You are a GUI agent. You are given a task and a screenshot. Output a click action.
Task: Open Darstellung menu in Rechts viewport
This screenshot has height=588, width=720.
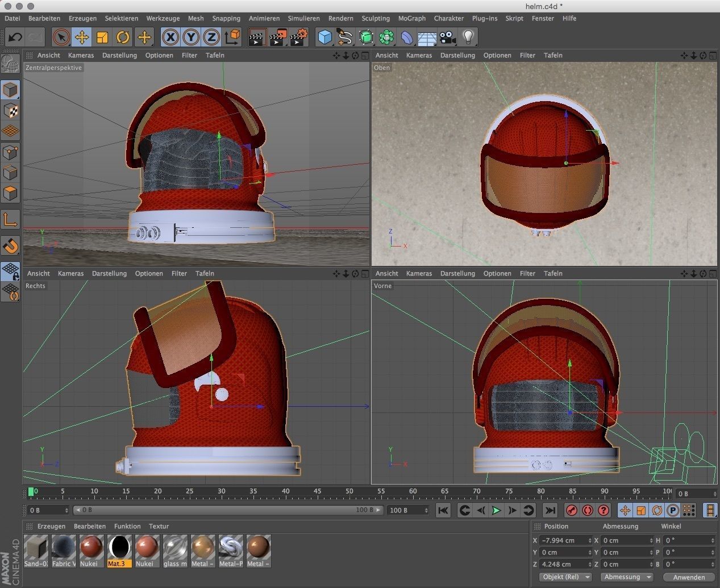[x=109, y=273]
